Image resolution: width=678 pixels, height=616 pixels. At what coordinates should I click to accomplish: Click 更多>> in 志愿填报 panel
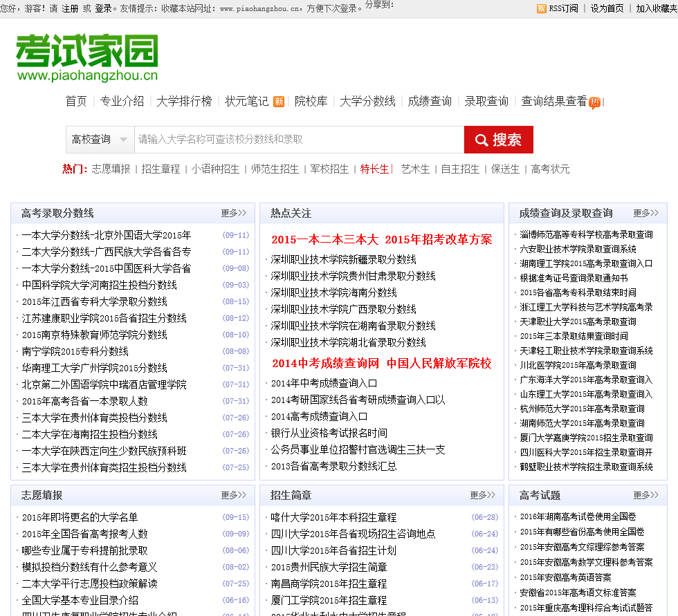tap(234, 495)
